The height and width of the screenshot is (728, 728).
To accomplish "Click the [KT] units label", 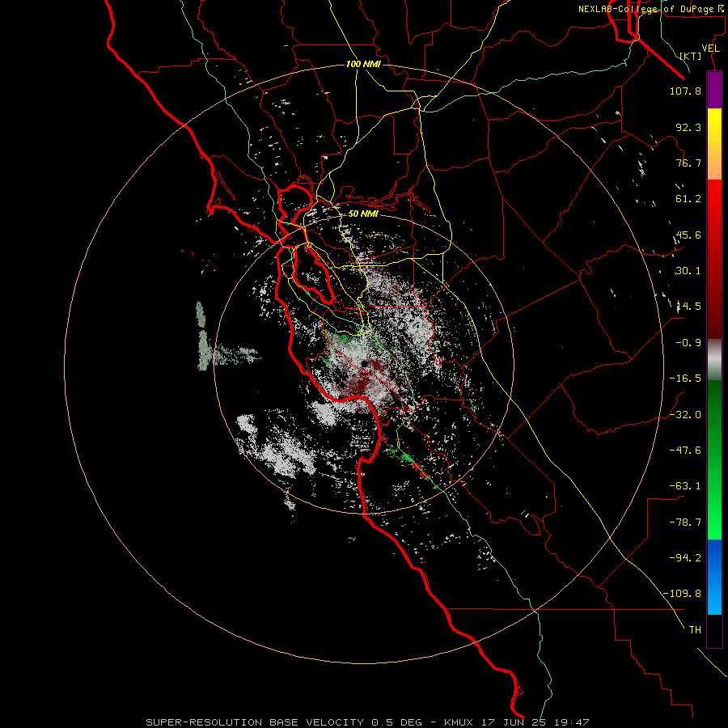I will (x=691, y=56).
